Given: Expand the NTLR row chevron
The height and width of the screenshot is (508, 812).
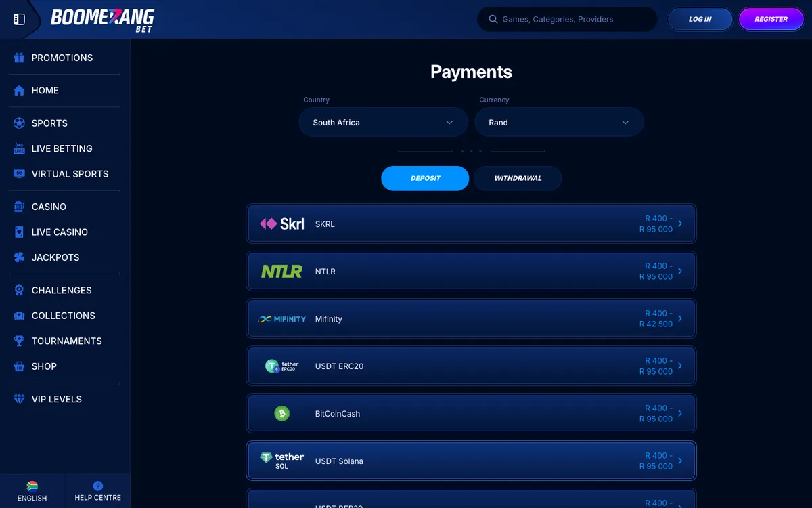Looking at the screenshot, I should click(x=680, y=271).
